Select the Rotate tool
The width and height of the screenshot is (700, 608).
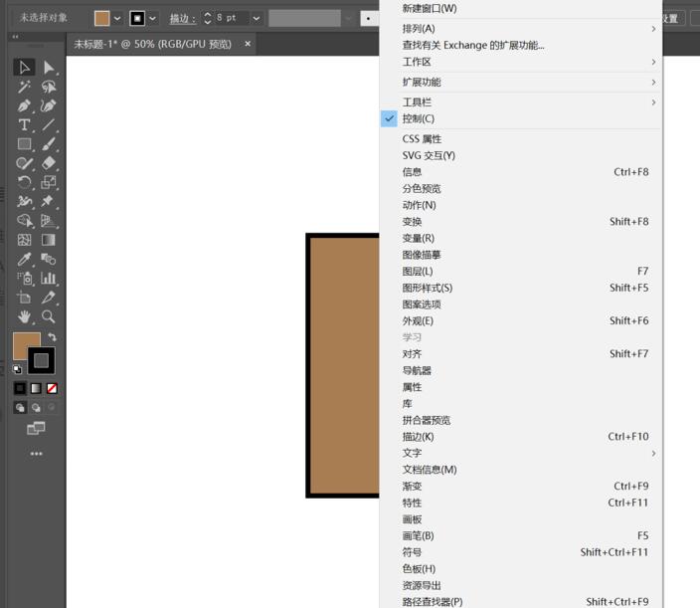click(x=25, y=183)
